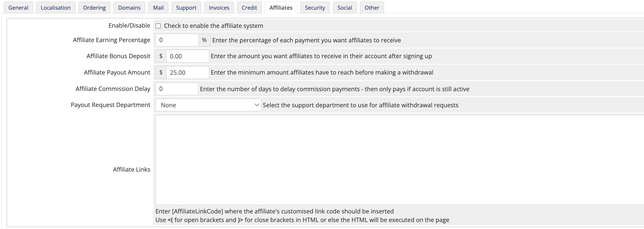644x229 pixels.
Task: Click the dollar sign beside Bonus Deposit field
Action: 161,56
